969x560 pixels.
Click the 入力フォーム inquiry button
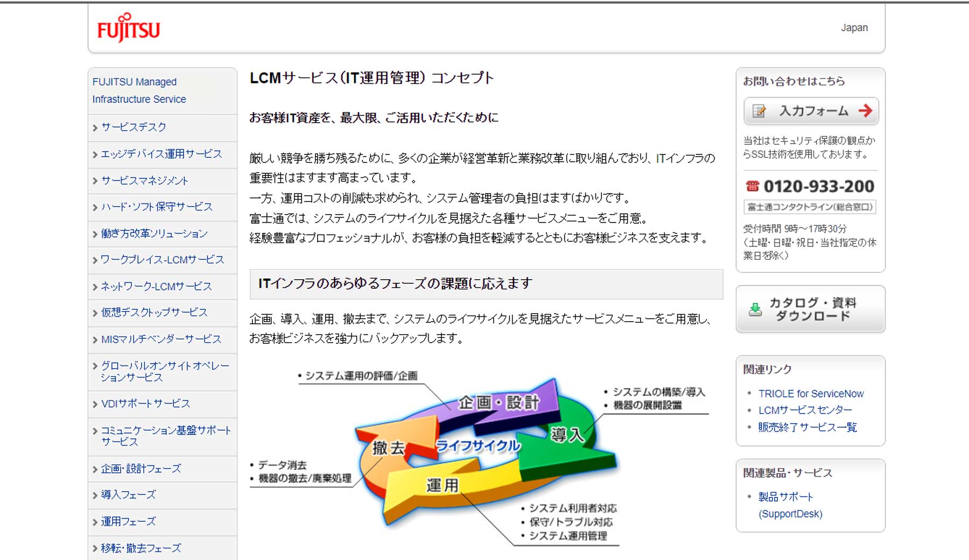pyautogui.click(x=811, y=111)
